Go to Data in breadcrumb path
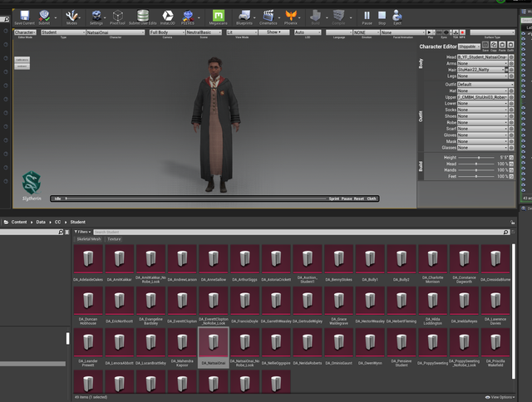Image resolution: width=532 pixels, height=402 pixels. pyautogui.click(x=41, y=223)
